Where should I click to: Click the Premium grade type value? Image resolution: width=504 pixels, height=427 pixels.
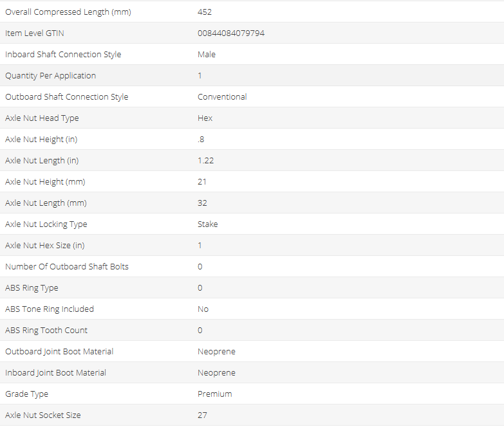pos(214,394)
